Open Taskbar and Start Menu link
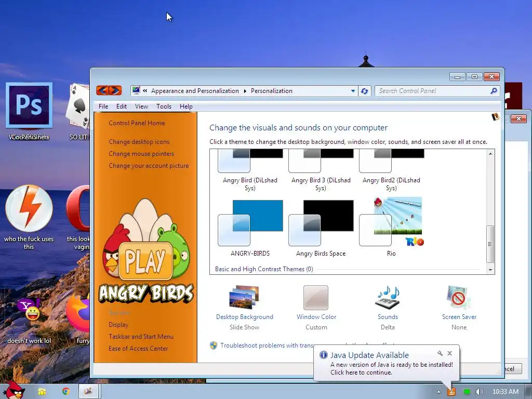The height and width of the screenshot is (399, 532). [x=141, y=336]
